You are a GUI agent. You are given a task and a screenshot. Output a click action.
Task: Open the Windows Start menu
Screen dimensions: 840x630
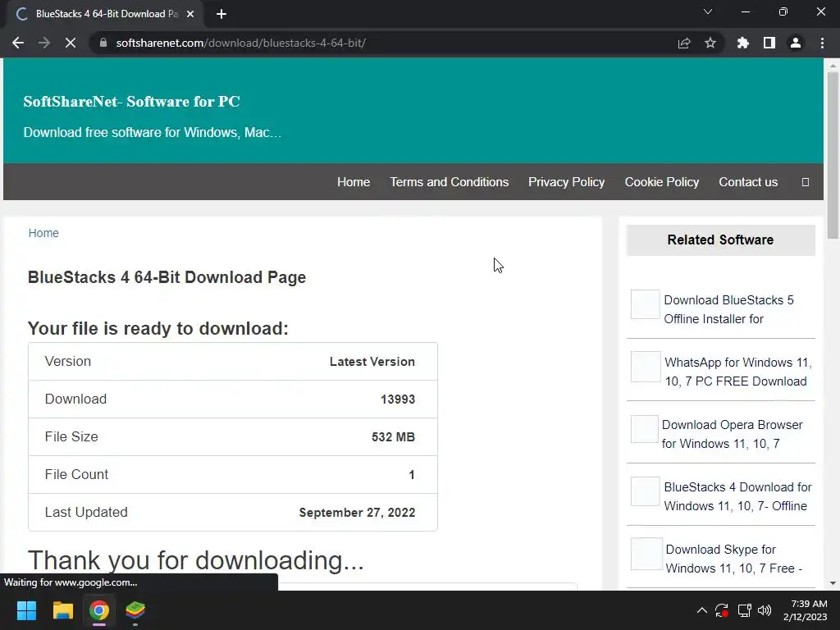[26, 610]
